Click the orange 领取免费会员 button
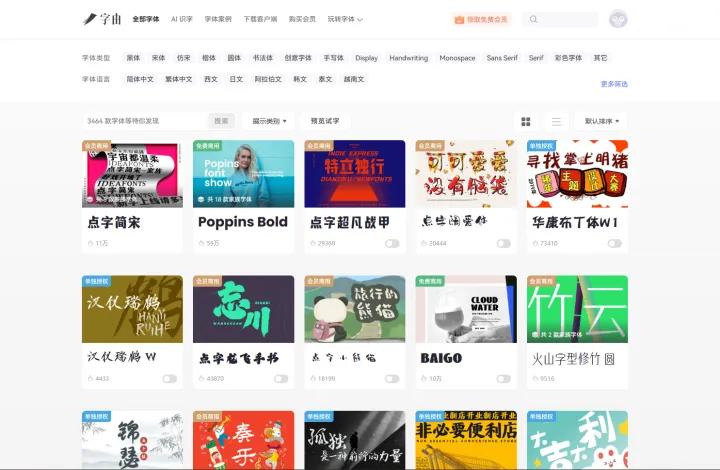720x470 pixels. pyautogui.click(x=481, y=19)
